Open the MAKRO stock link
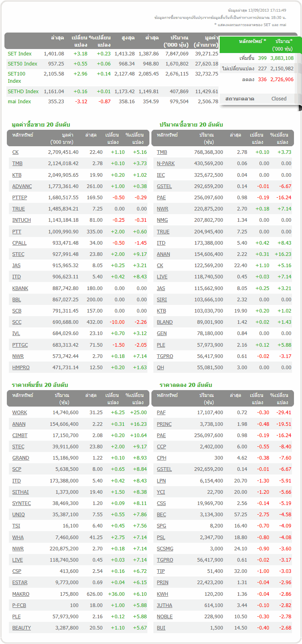This screenshot has width=302, height=644. pyautogui.click(x=21, y=594)
